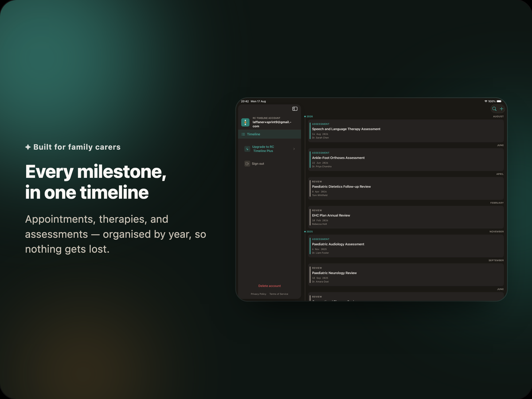This screenshot has width=532, height=399.
Task: Click the Every milestone, in one timeline headline
Action: [x=96, y=182]
